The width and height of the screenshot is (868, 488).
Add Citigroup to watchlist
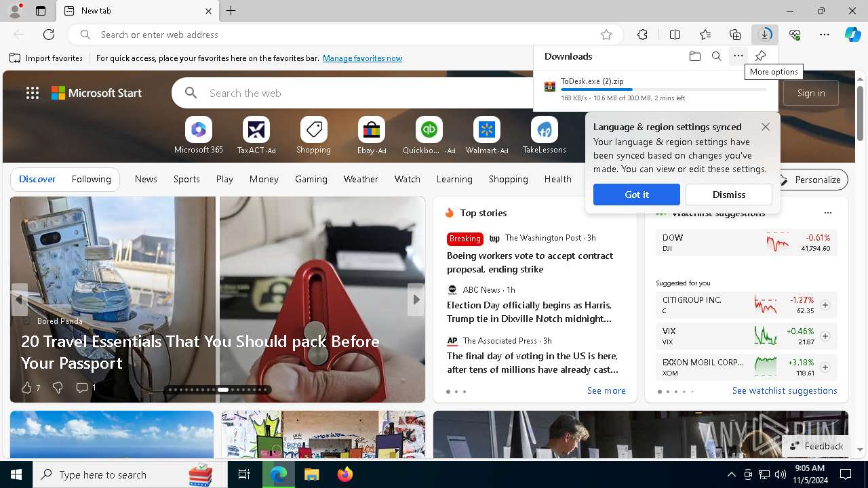point(825,305)
